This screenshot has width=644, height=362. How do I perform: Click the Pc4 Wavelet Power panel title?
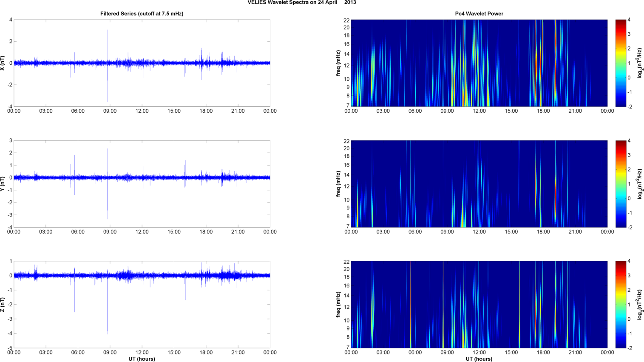[479, 14]
